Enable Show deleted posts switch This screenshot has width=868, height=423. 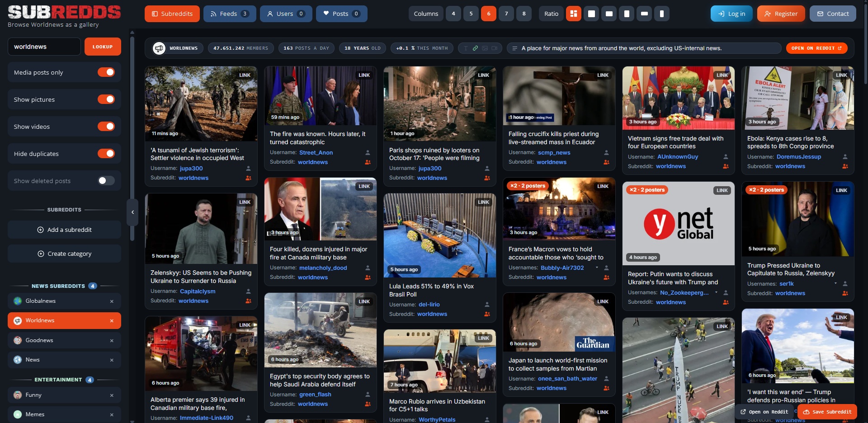(106, 181)
